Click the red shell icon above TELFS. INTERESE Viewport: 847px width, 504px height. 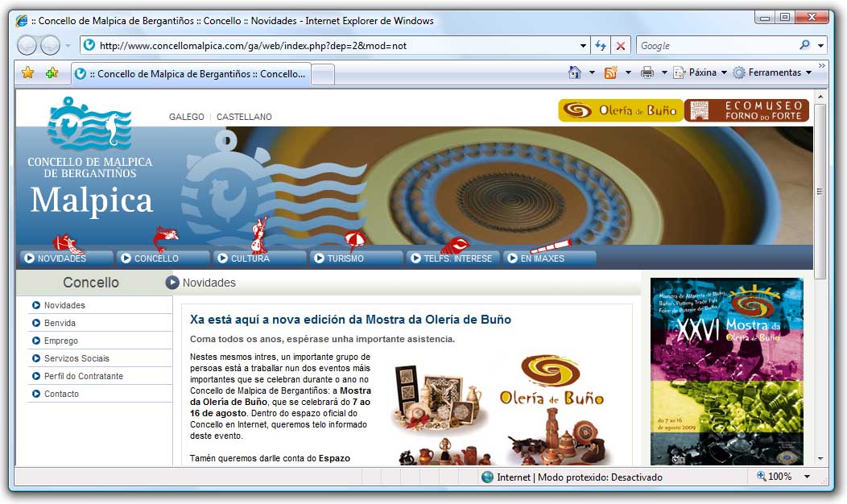pyautogui.click(x=456, y=246)
